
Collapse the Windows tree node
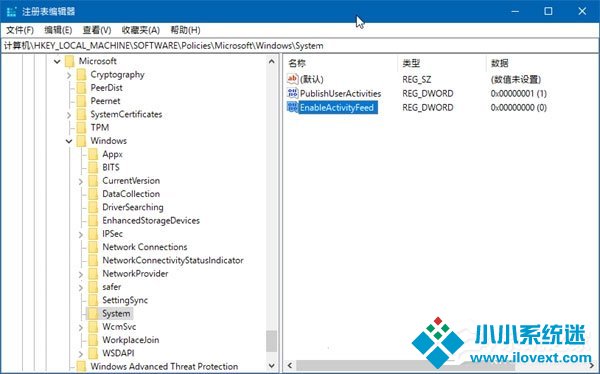tap(69, 141)
